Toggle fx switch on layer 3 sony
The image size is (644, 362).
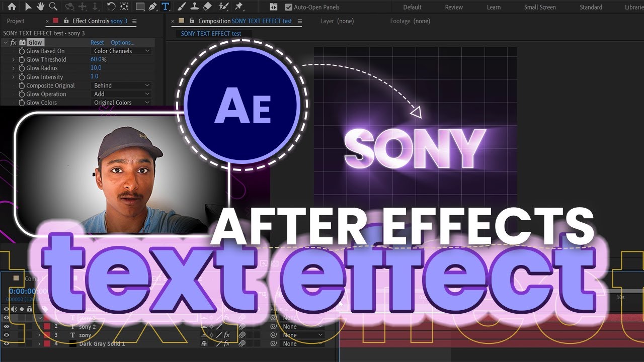(227, 335)
